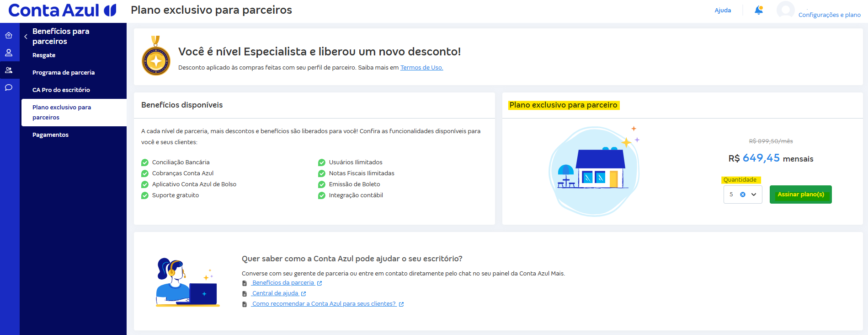Screen dimensions: 868x335
Task: Click the support agent illustration
Action: tap(187, 282)
